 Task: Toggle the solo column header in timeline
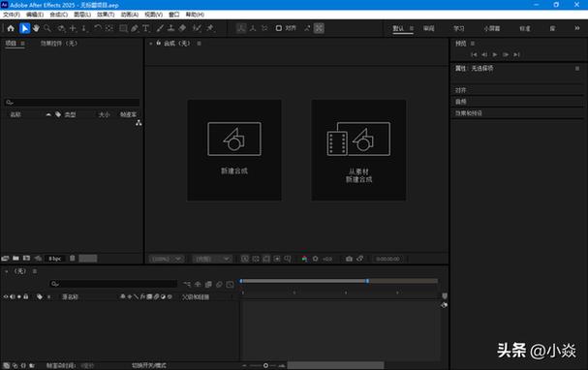(19, 296)
